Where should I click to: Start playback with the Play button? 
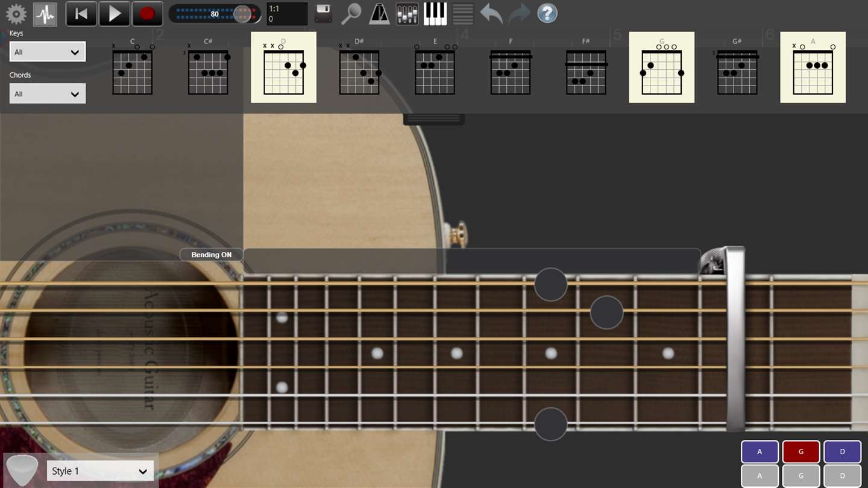click(115, 14)
